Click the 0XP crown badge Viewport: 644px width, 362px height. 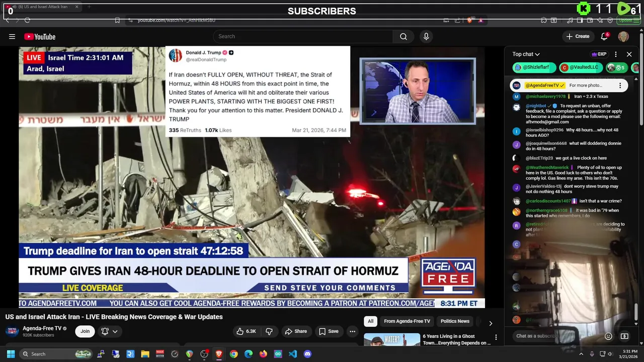599,54
